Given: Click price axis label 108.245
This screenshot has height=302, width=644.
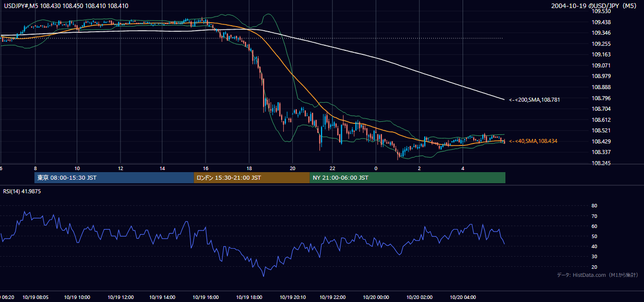Looking at the screenshot, I should tap(601, 163).
